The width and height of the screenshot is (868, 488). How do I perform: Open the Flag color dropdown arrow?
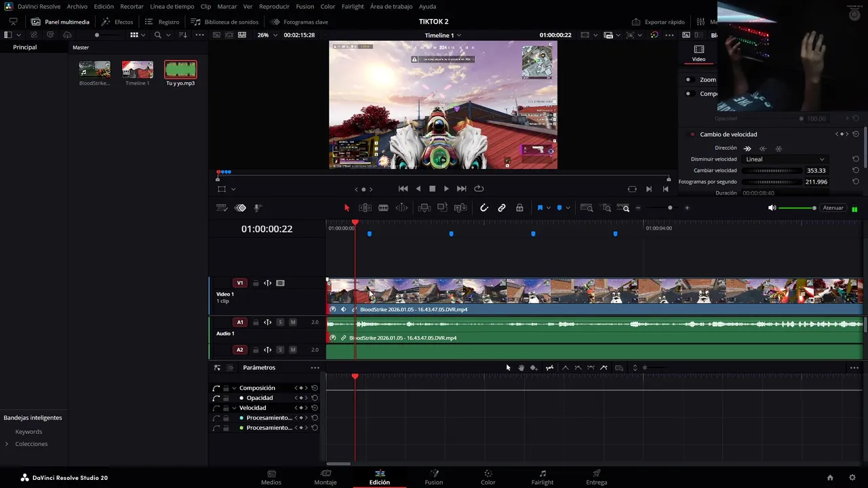[549, 208]
